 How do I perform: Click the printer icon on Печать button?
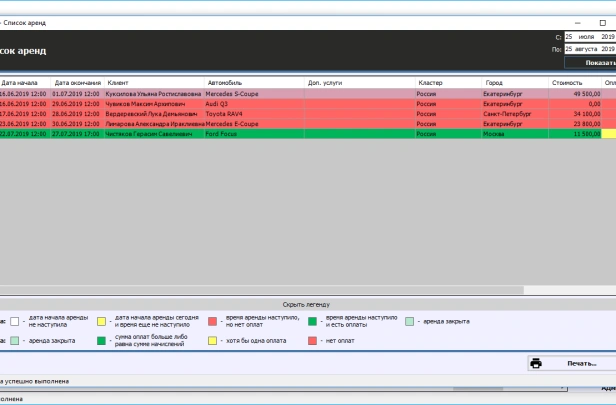[x=536, y=363]
